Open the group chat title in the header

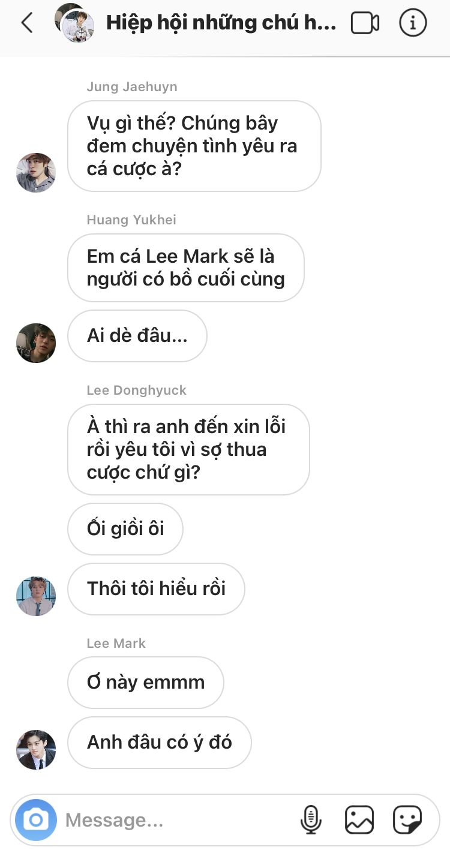pyautogui.click(x=221, y=23)
